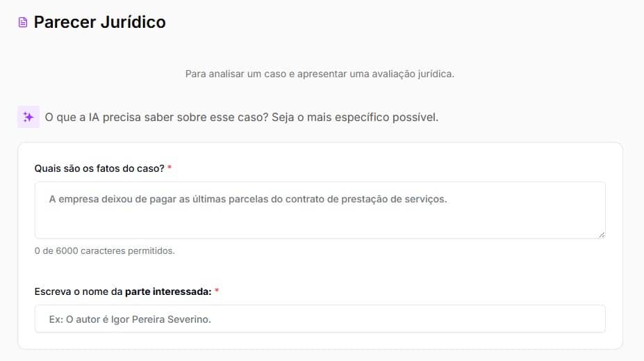Click the 0 de 6000 caracteres counter

pyautogui.click(x=105, y=251)
